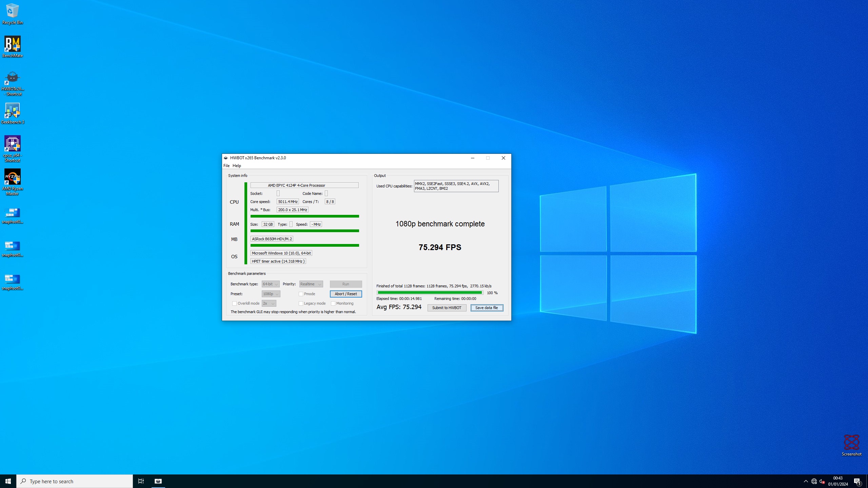Enable the Monitoring checkbox
This screenshot has height=488, width=868.
[333, 303]
